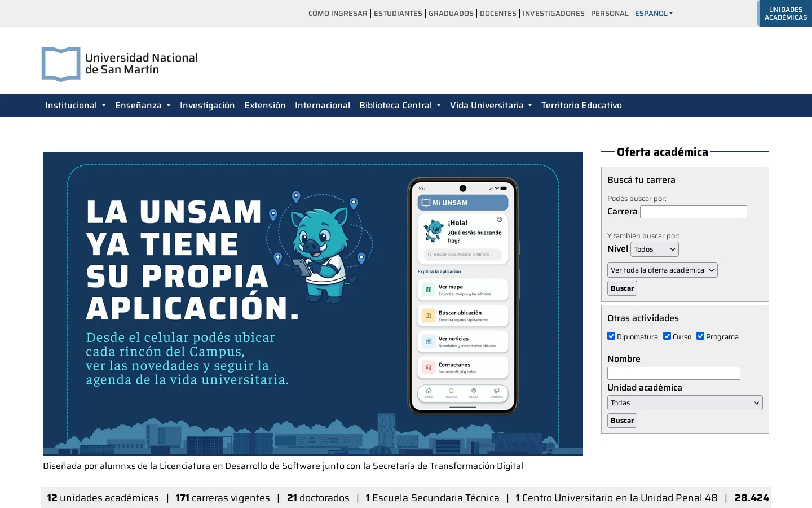The width and height of the screenshot is (812, 508).
Task: Open the 'Ver toda la oferta académica' dropdown
Action: (663, 270)
